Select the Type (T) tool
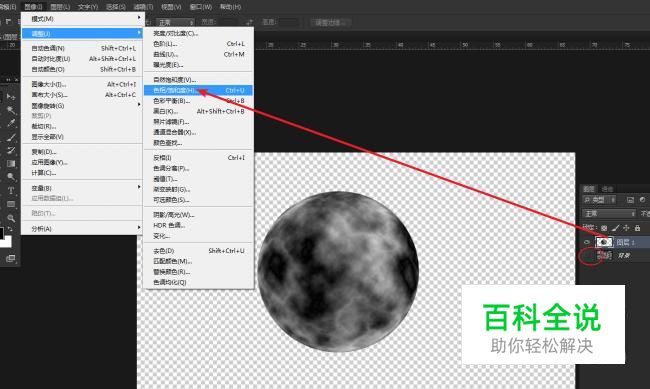The image size is (650, 389). 11,190
